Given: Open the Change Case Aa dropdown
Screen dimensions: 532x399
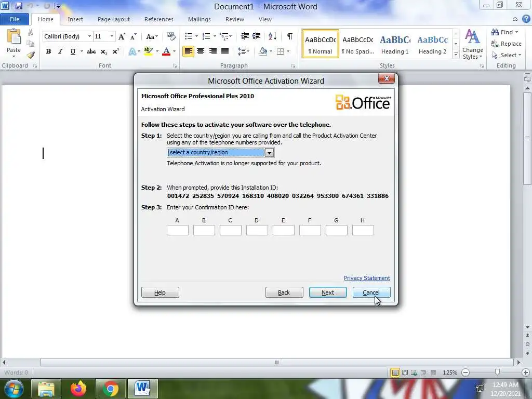Looking at the screenshot, I should (152, 36).
